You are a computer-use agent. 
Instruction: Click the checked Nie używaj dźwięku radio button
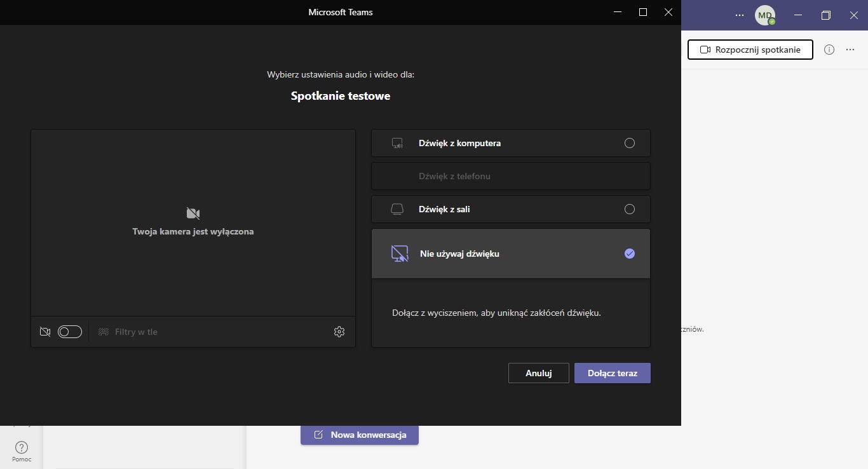(x=630, y=254)
